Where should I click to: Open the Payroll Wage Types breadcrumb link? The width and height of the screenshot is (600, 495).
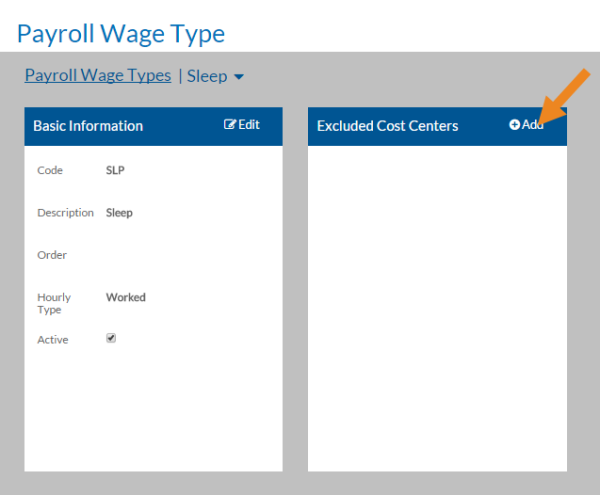click(98, 75)
